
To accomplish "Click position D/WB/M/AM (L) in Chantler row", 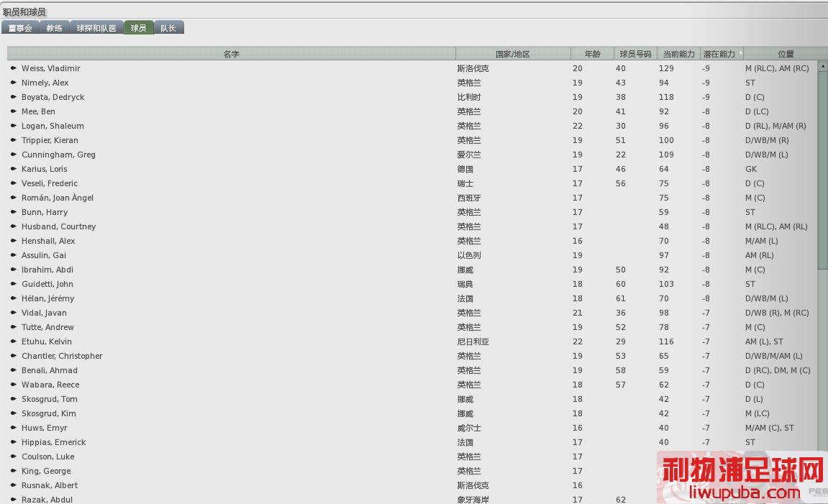I will click(x=773, y=356).
